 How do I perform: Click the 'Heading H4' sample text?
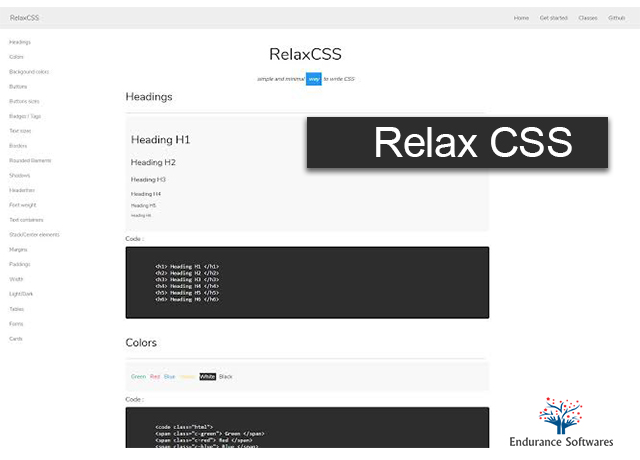click(146, 194)
